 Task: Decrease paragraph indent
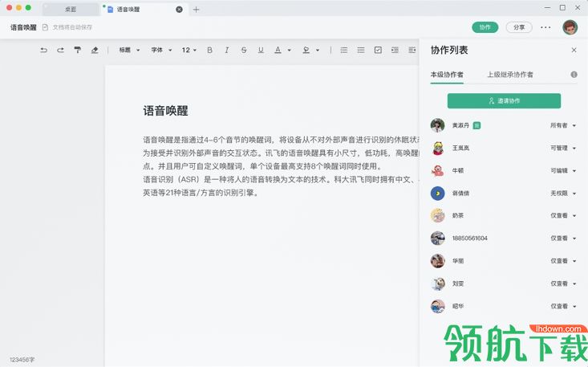tap(412, 50)
